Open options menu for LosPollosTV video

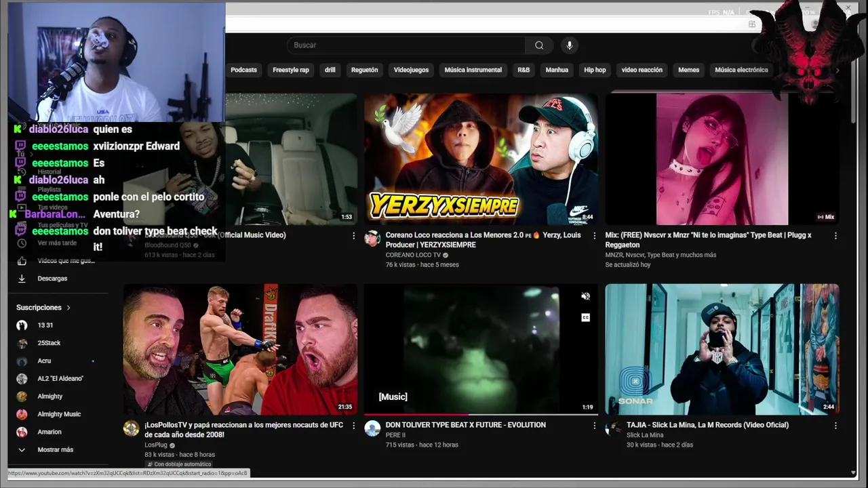pyautogui.click(x=353, y=426)
